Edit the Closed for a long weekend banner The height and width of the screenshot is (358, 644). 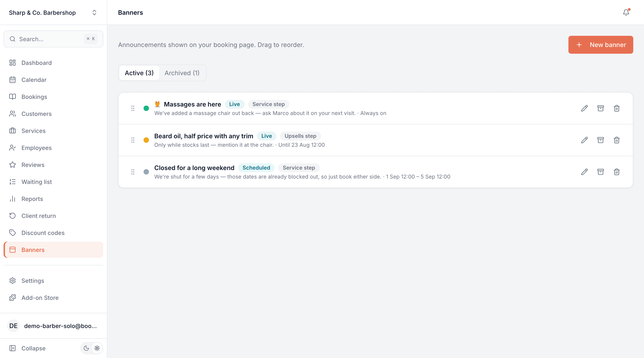click(584, 172)
